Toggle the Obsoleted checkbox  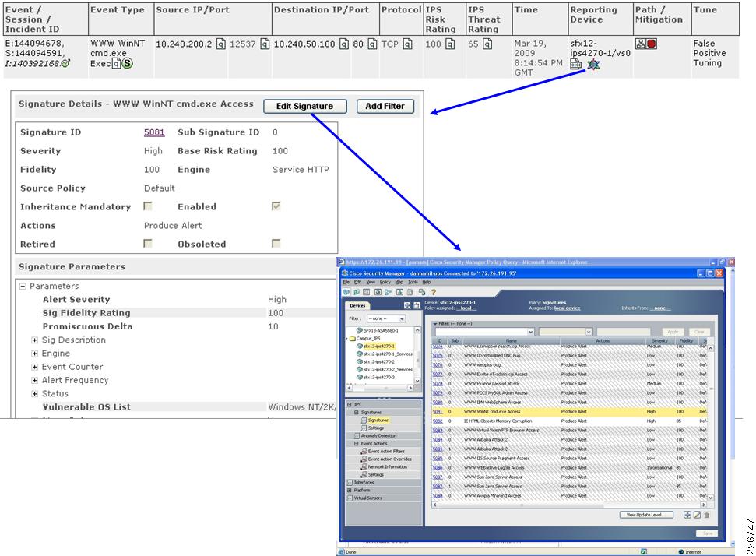(276, 244)
